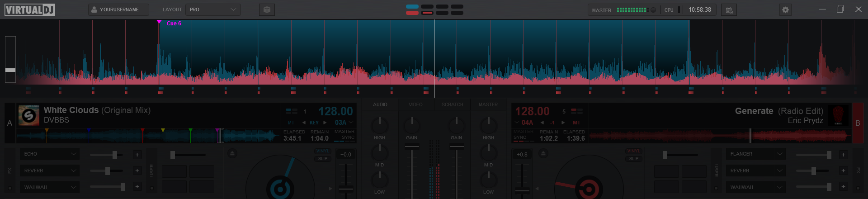Click the +0.0 pitch value on deck A
This screenshot has width=868, height=199.
tap(346, 155)
